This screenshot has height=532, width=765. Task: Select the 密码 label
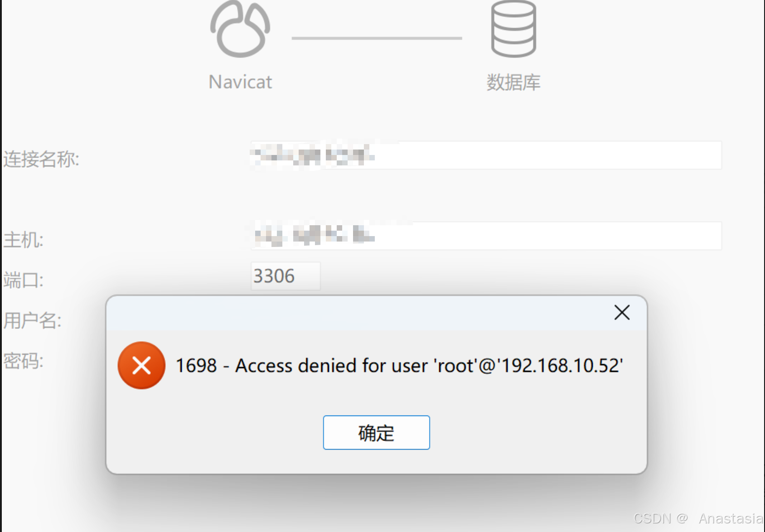(x=23, y=361)
